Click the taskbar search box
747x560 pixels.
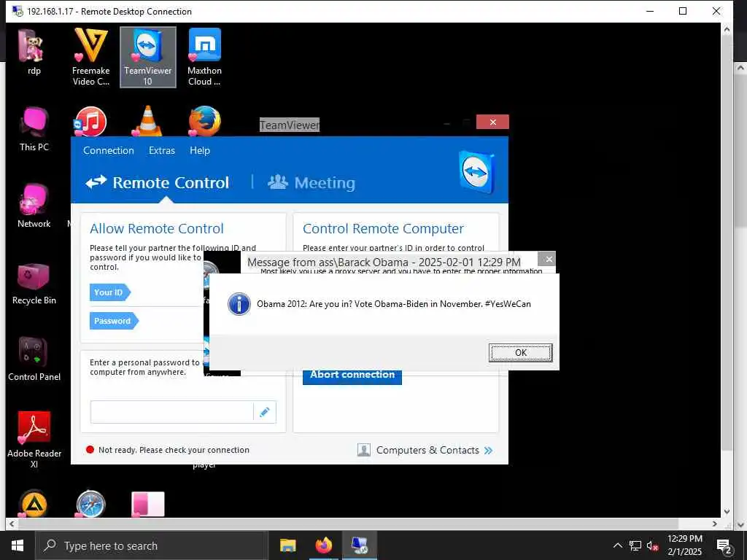pos(152,545)
